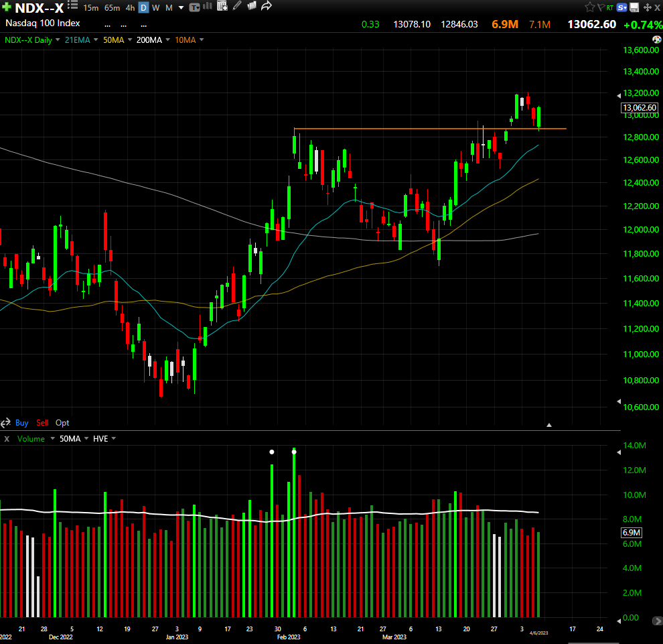Click the 6.9M volume label on axis
This screenshot has width=663, height=644.
tap(631, 533)
